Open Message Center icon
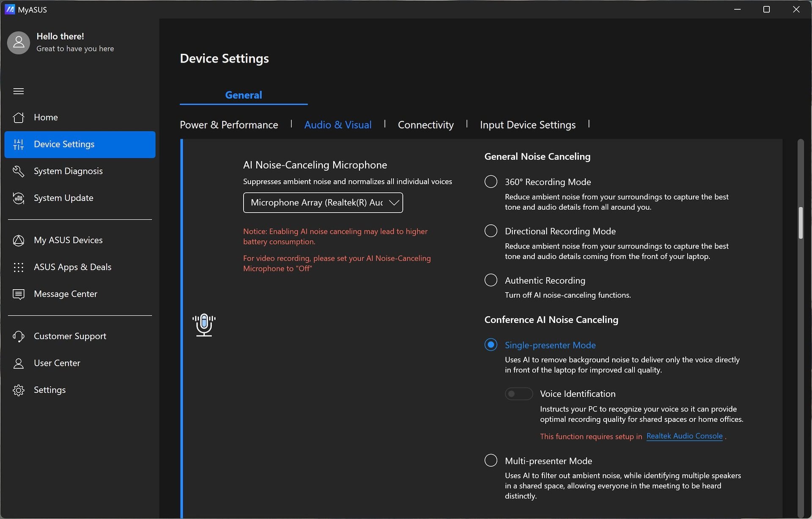This screenshot has width=812, height=519. [19, 294]
